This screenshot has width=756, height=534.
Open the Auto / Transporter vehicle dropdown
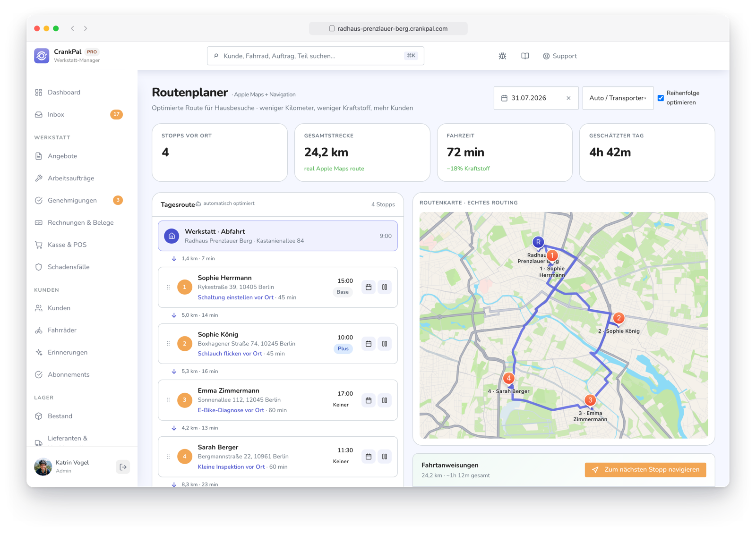tap(618, 98)
